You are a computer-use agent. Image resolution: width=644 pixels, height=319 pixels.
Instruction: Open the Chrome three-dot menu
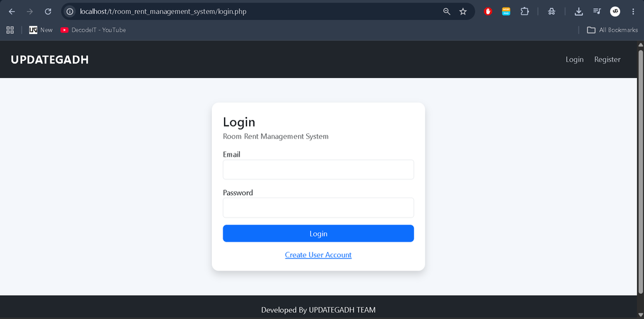[x=633, y=11]
